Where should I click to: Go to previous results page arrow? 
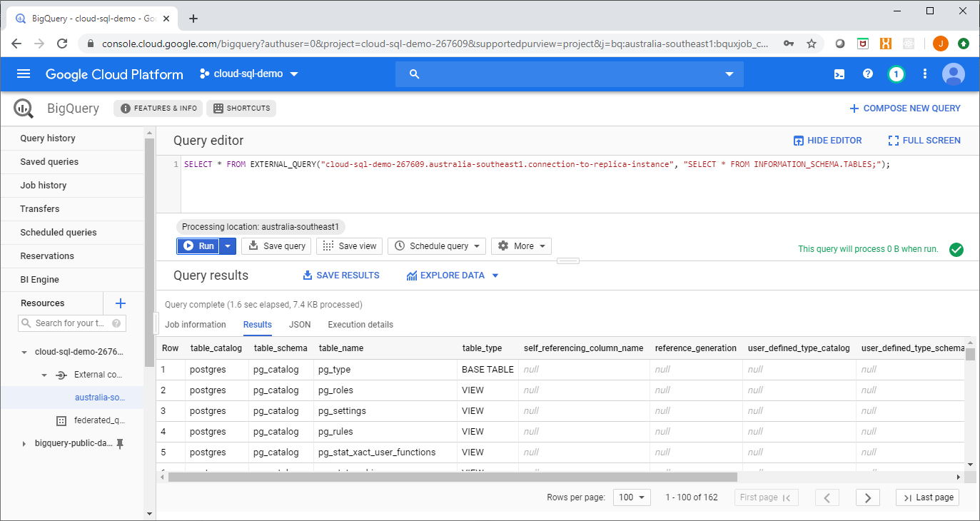[827, 497]
